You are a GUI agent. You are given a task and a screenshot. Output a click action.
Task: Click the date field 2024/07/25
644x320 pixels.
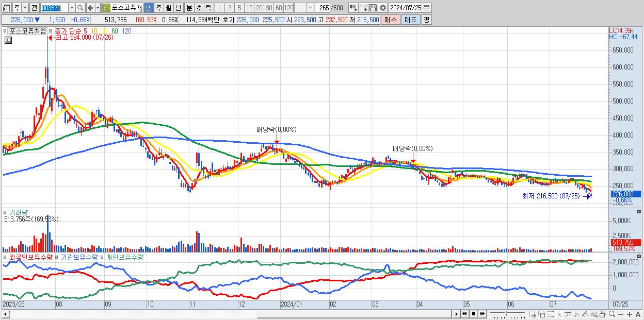[406, 8]
